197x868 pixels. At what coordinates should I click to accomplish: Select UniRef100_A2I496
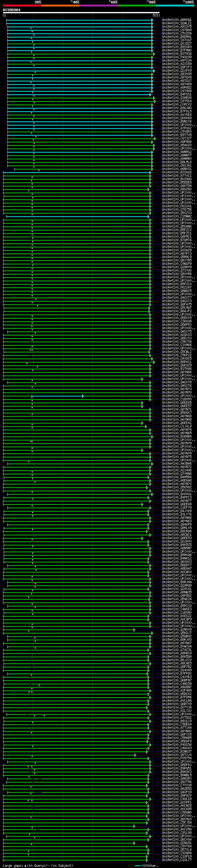[x=176, y=470]
